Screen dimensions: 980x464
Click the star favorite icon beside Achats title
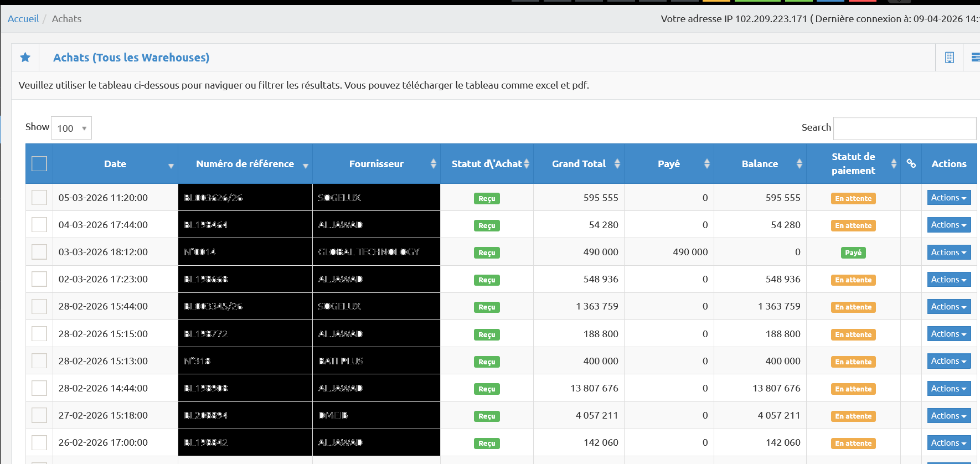pos(25,58)
